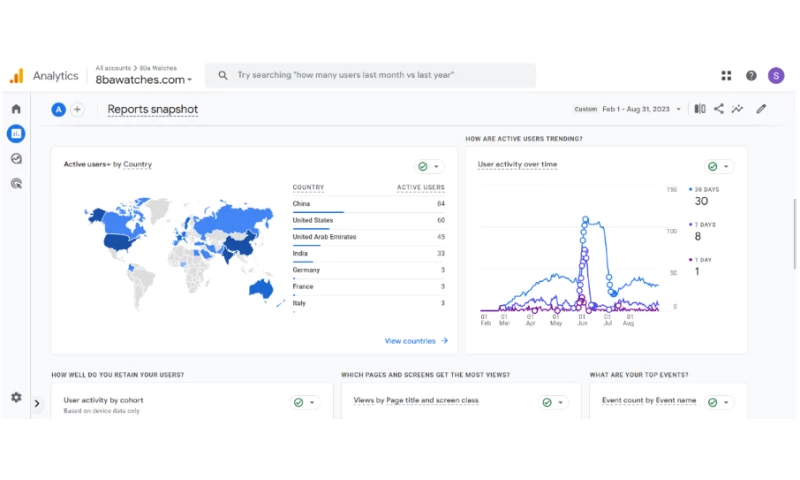This screenshot has height=480, width=800.
Task: Expand cohort card status dropdown arrow
Action: click(x=312, y=402)
